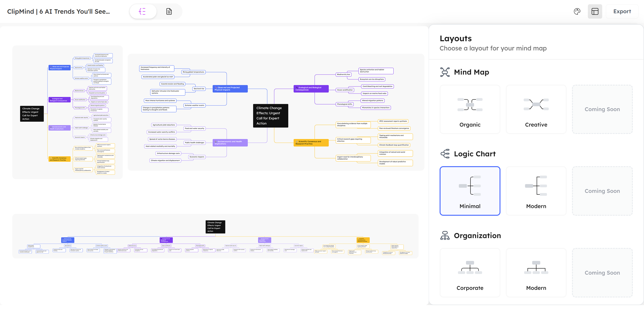Select the Organic mind map layout
Image resolution: width=644 pixels, height=310 pixels.
coord(470,109)
